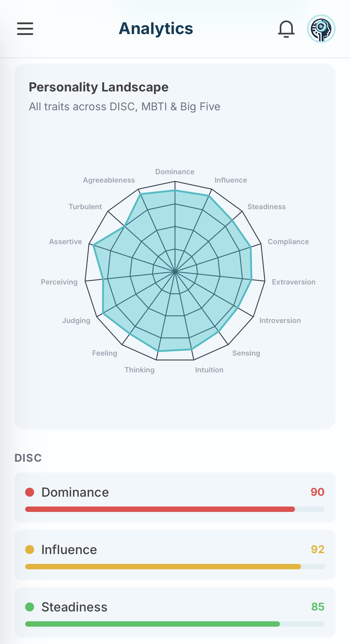The height and width of the screenshot is (644, 350).
Task: Select the green Steadiness indicator dot
Action: pos(29,607)
